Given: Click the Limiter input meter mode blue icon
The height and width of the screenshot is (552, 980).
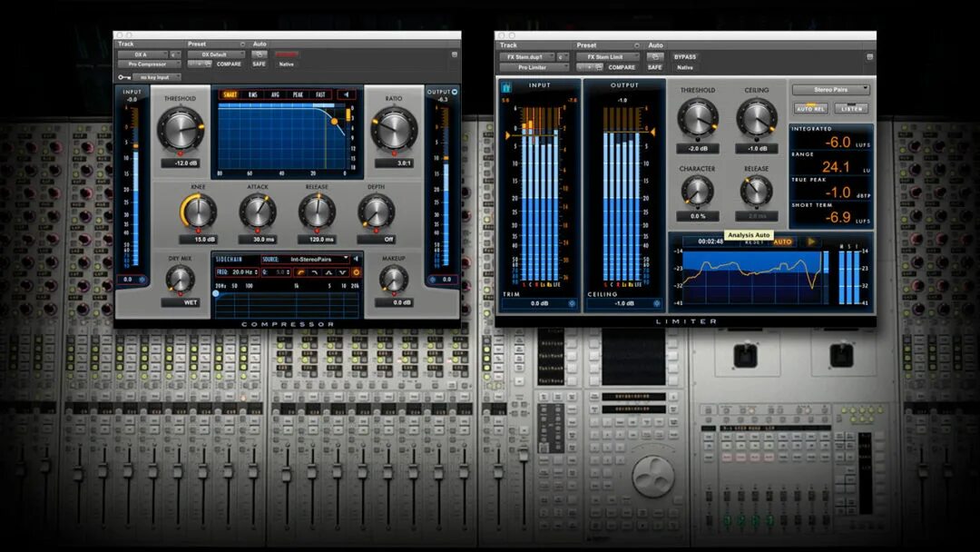Looking at the screenshot, I should tap(506, 87).
